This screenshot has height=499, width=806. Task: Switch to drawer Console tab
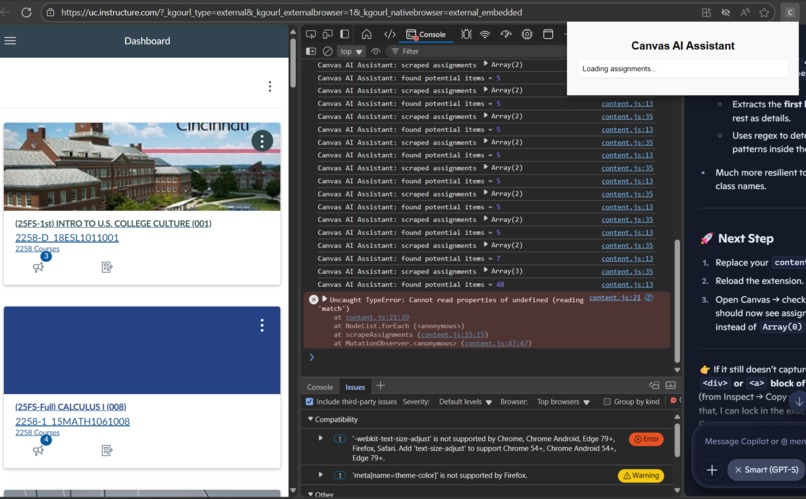(320, 387)
